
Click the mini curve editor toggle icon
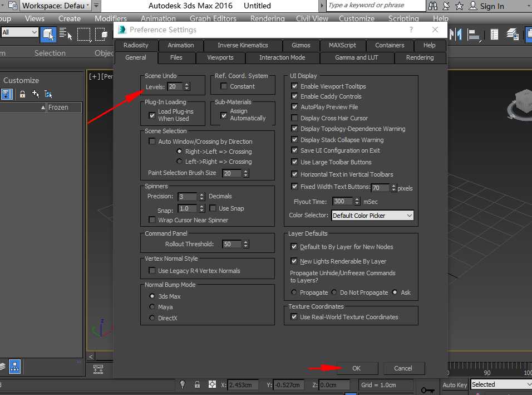click(98, 369)
